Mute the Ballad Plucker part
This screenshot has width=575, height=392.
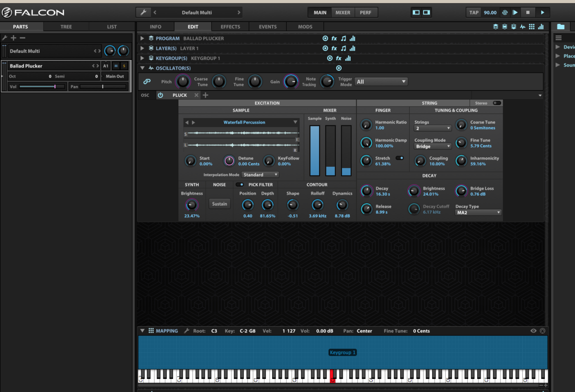point(115,66)
